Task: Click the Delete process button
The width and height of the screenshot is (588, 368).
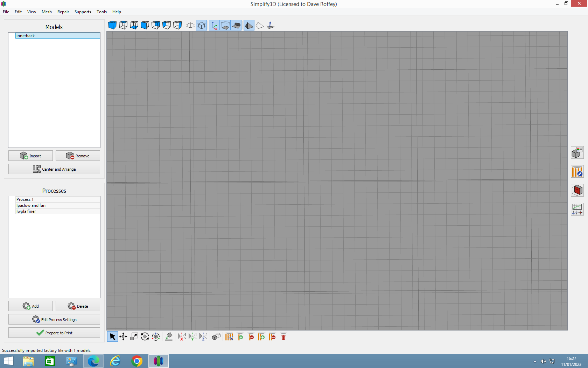Action: (78, 306)
